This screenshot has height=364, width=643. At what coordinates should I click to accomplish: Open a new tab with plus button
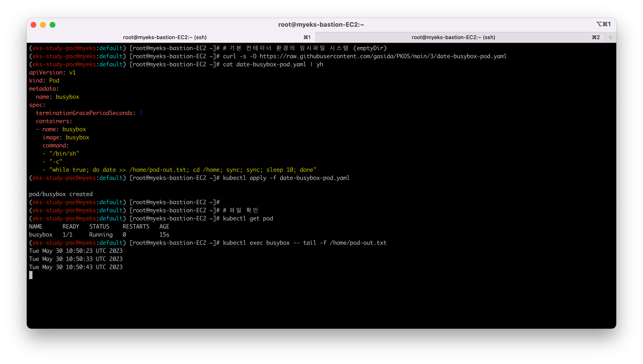pos(610,37)
